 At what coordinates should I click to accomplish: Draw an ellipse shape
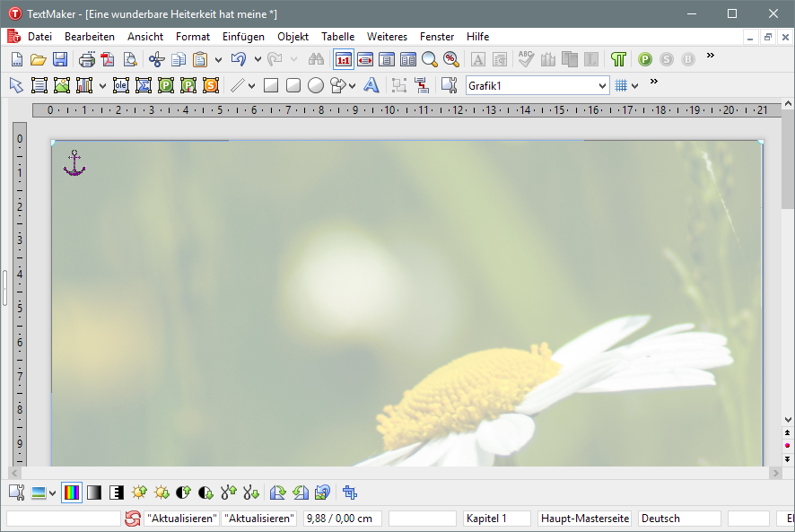pos(315,85)
